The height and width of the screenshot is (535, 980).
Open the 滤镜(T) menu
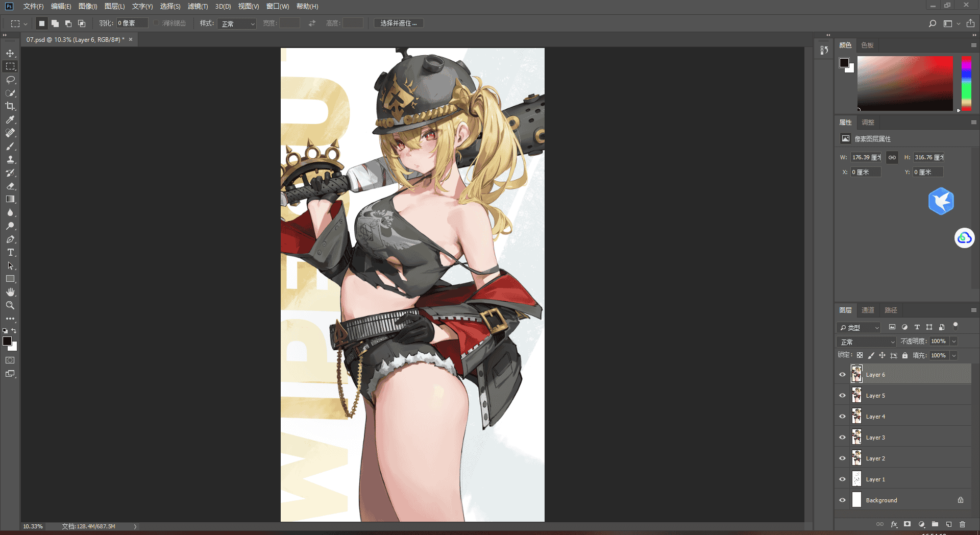(198, 7)
